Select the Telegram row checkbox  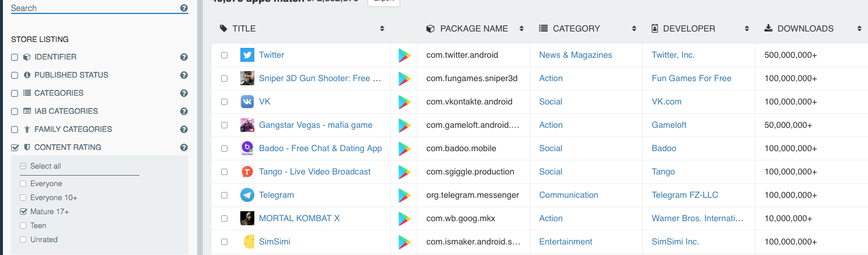click(224, 195)
